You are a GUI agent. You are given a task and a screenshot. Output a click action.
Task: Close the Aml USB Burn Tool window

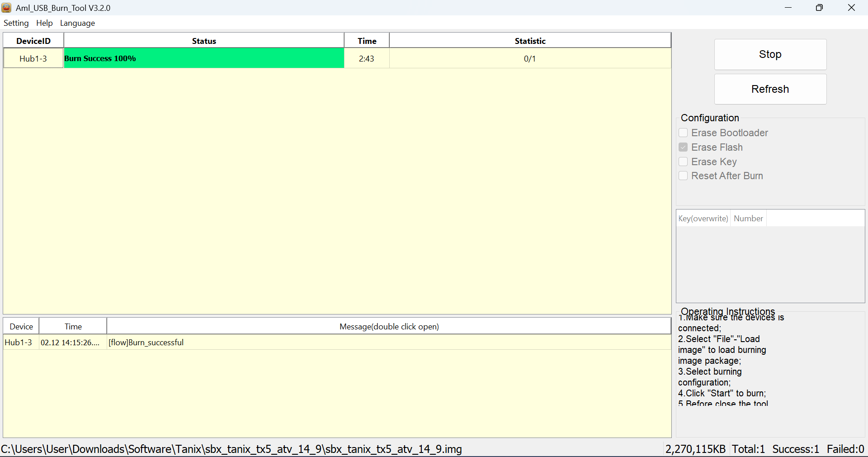(x=851, y=8)
